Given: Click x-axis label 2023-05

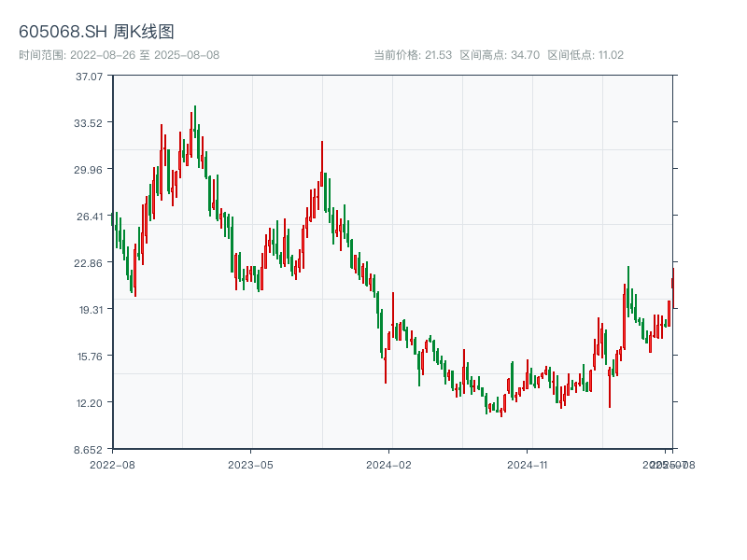Looking at the screenshot, I should [250, 465].
